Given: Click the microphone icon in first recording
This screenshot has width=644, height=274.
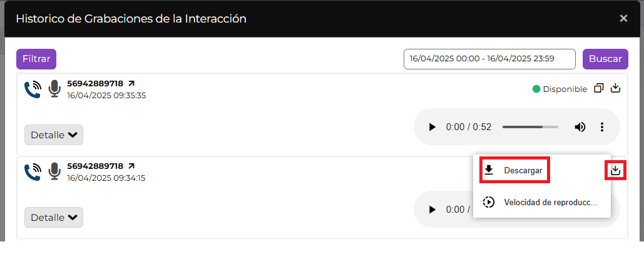Looking at the screenshot, I should [x=54, y=89].
